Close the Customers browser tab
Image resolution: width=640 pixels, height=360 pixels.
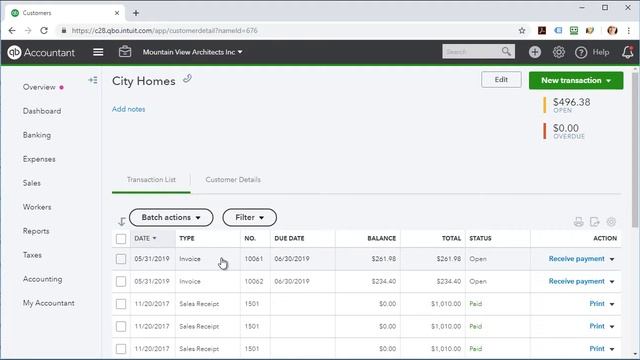coord(117,13)
